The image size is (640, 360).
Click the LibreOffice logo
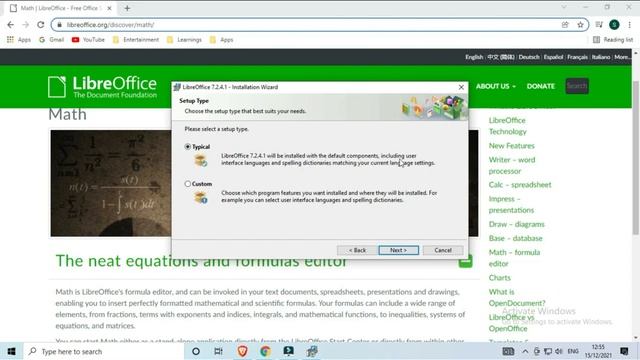(102, 87)
